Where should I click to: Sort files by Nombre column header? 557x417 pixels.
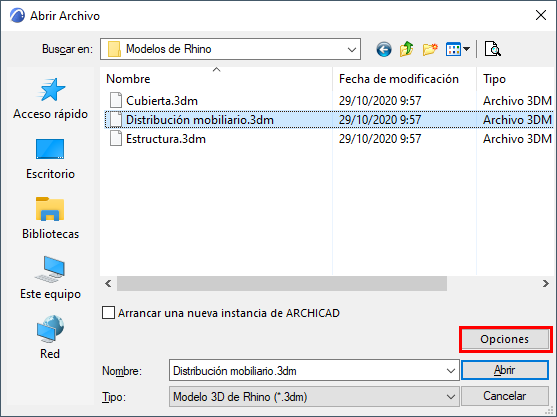[x=216, y=79]
